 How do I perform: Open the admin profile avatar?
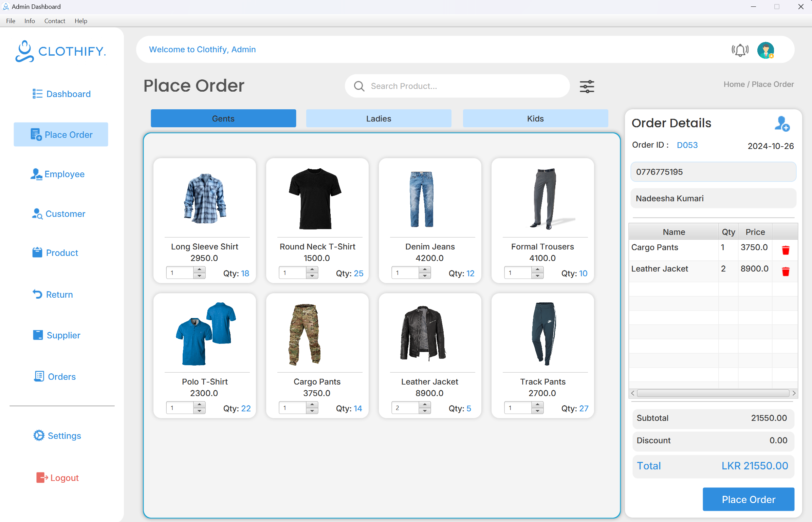coord(765,50)
